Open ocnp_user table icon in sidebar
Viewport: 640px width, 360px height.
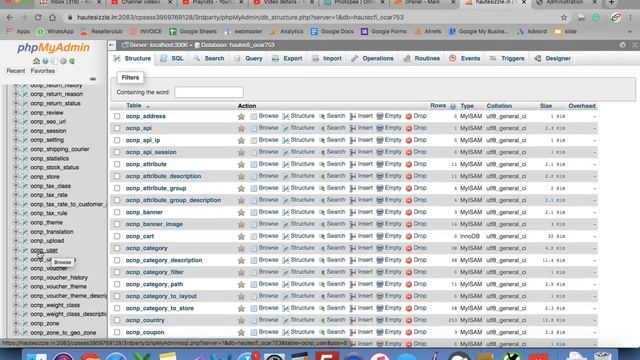pyautogui.click(x=24, y=250)
